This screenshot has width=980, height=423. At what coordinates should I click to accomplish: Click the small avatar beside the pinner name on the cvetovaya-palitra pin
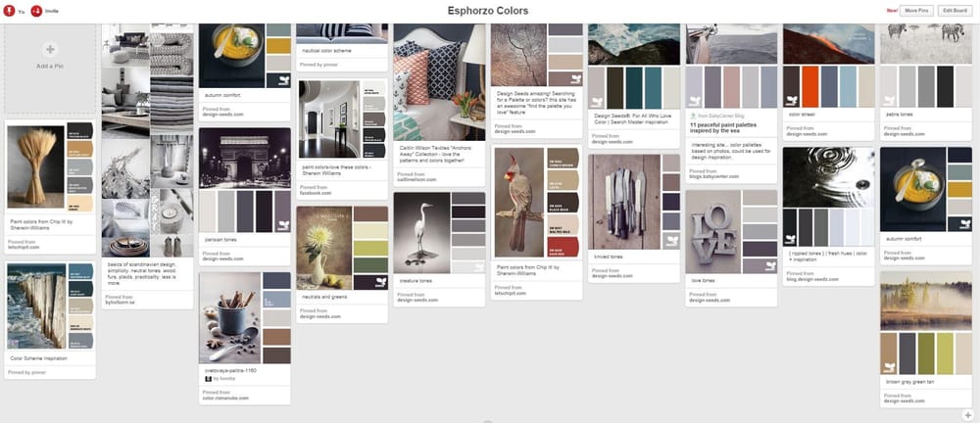click(208, 379)
